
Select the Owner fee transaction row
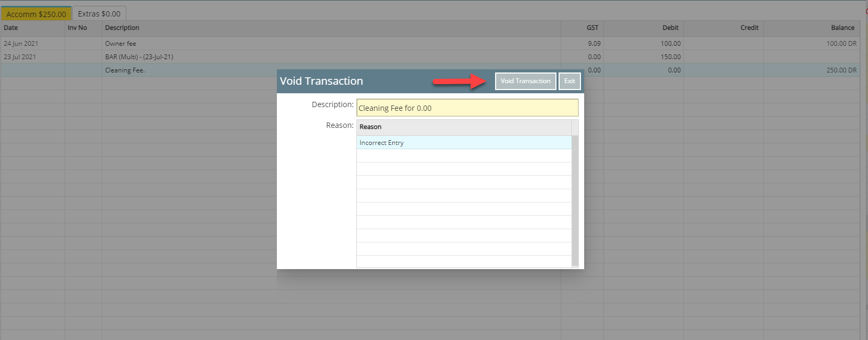coord(121,44)
